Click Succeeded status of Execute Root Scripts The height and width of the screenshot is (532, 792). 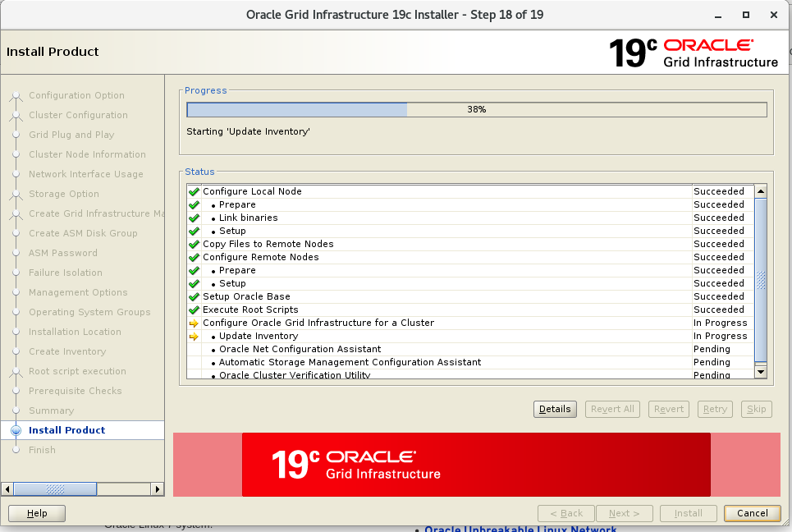click(x=719, y=310)
